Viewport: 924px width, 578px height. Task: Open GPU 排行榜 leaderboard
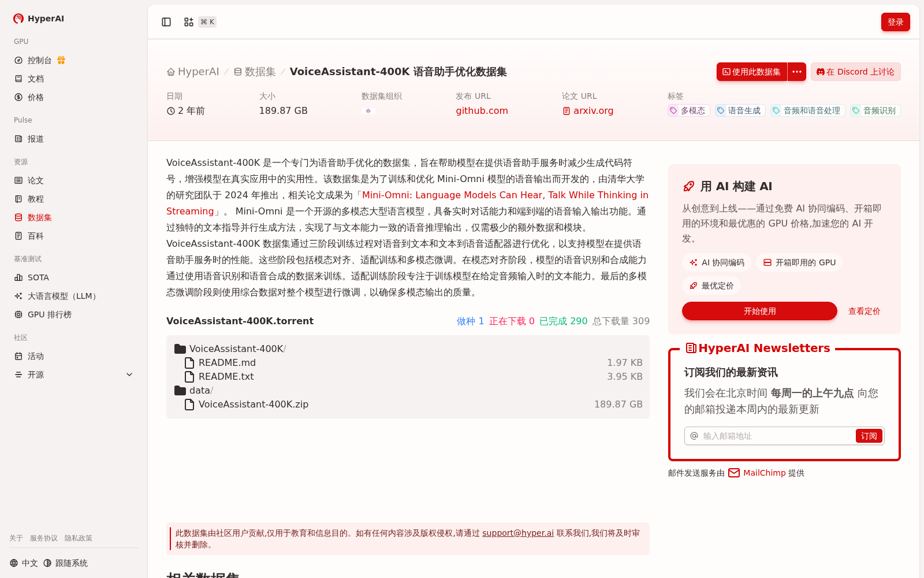50,314
